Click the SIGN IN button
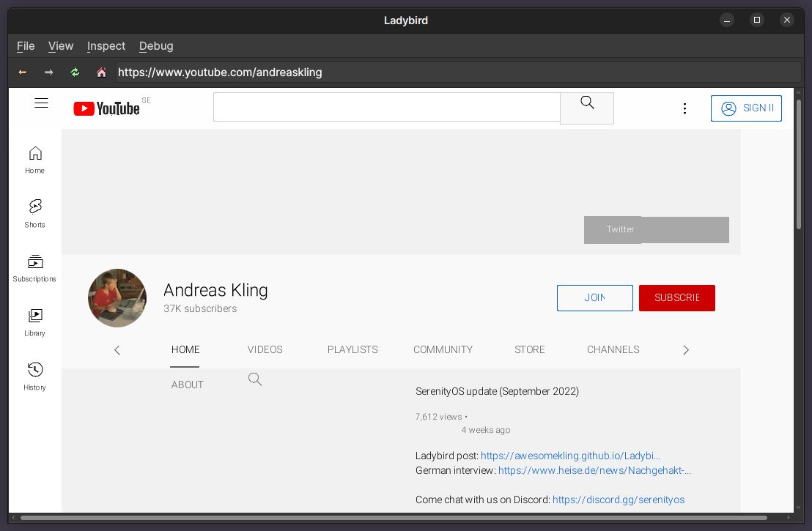Viewport: 812px width, 531px height. tap(746, 108)
